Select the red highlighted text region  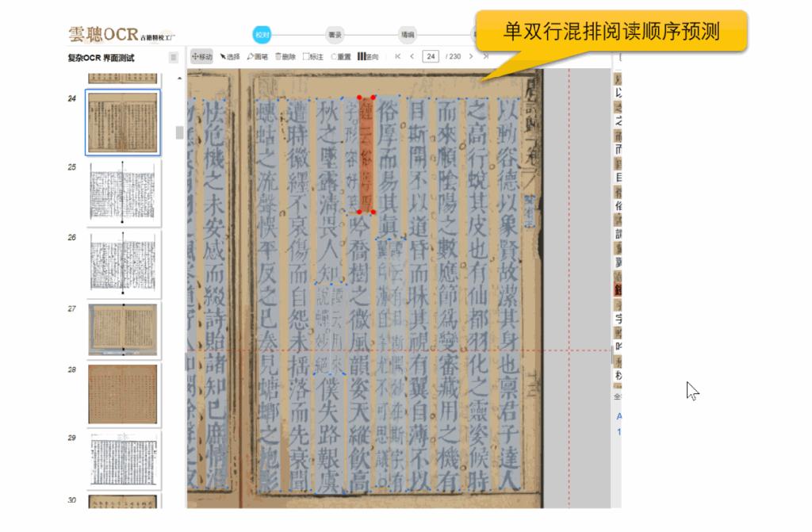tap(366, 155)
